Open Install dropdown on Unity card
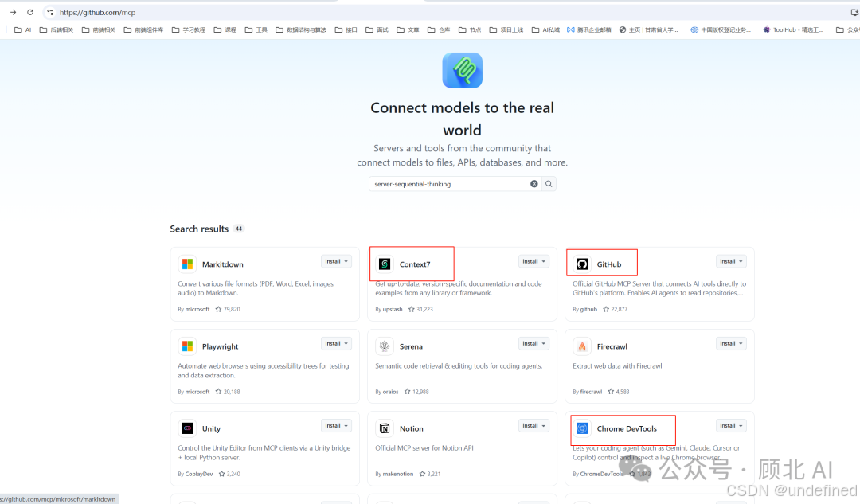 (x=336, y=426)
